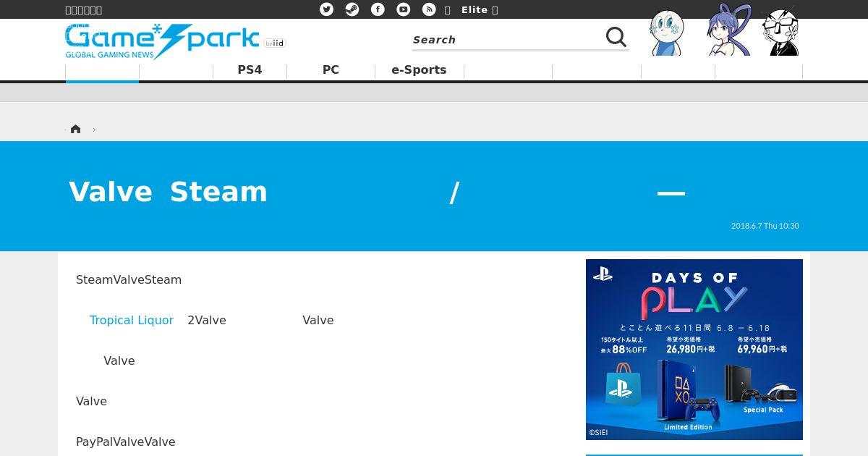Click the magnifier search icon
The width and height of the screenshot is (868, 456).
pyautogui.click(x=616, y=37)
